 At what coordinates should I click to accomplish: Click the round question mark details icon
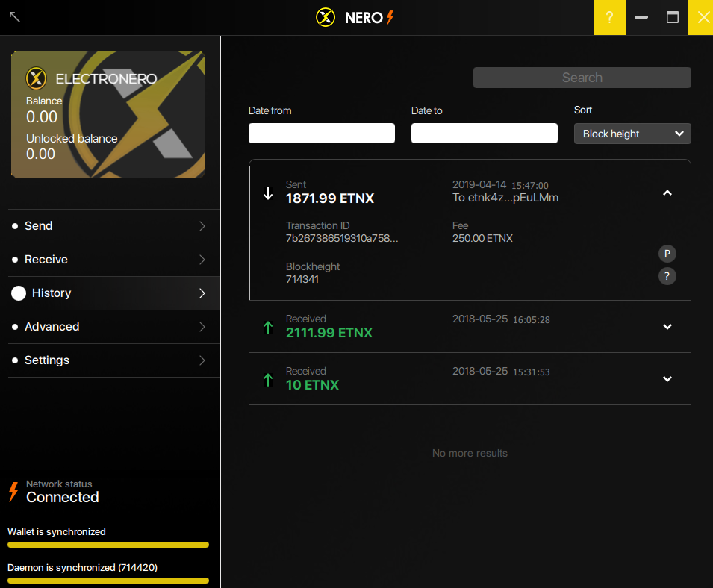click(x=667, y=276)
